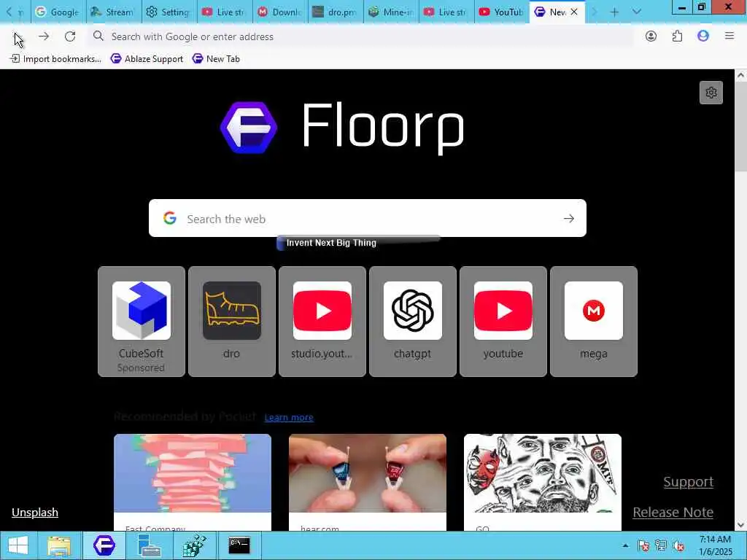Switch to the YouTube tab
747x560 pixels.
point(502,12)
